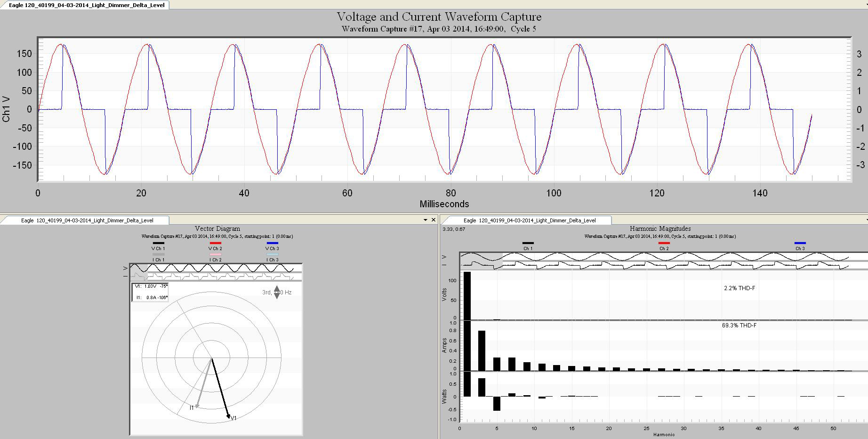Click the red Ch 2 color swatch
Viewport: 868px width, 439px height.
pyautogui.click(x=664, y=242)
